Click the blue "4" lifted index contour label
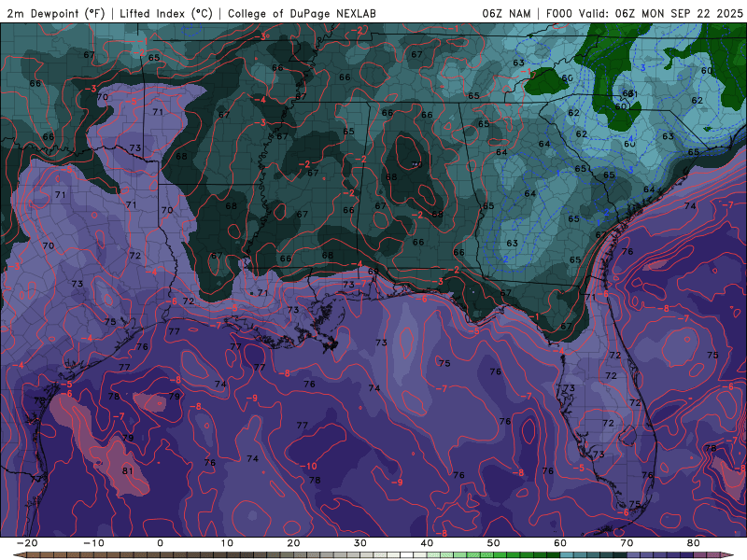 (630, 138)
